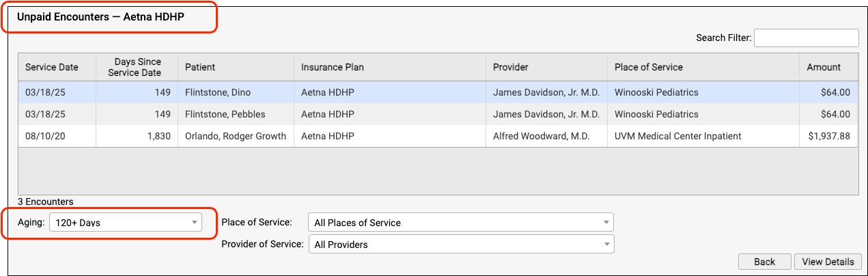
Task: Click the Insurance Plan column header
Action: [390, 67]
